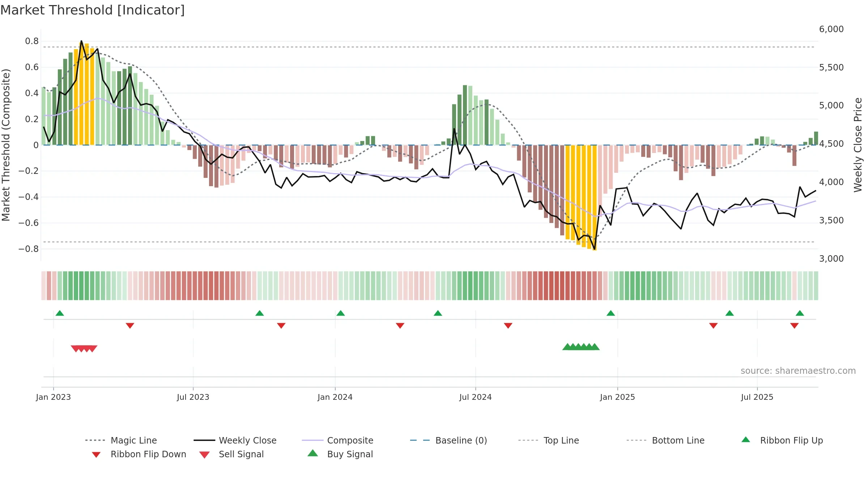Click the ribbon flip up marker just after Jan 2024

coord(341,313)
